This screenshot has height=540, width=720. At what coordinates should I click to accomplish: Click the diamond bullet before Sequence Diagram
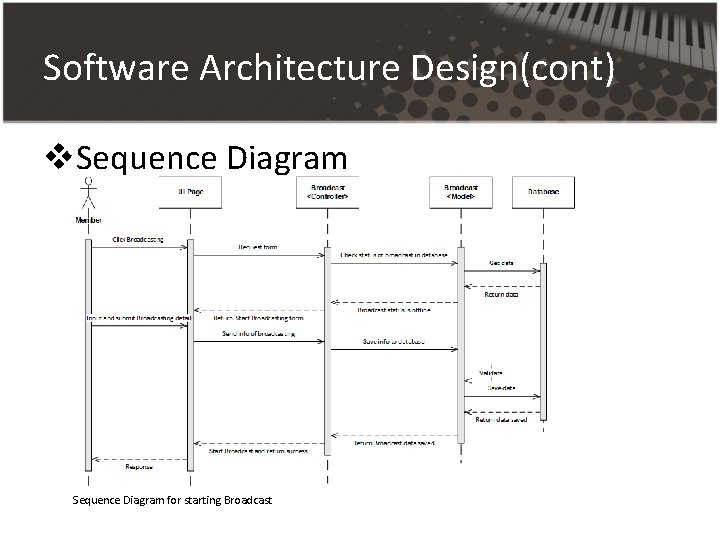[x=58, y=157]
